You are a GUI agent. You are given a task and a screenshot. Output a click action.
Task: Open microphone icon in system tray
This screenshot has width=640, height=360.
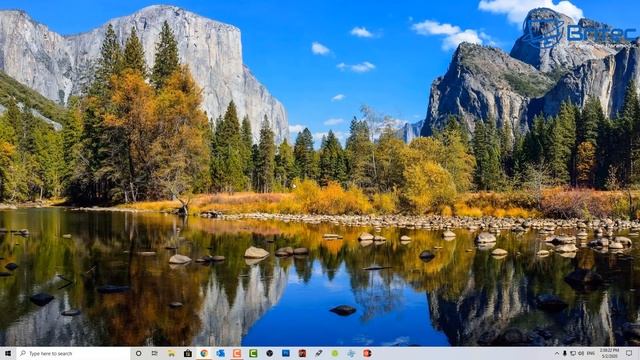(x=565, y=353)
